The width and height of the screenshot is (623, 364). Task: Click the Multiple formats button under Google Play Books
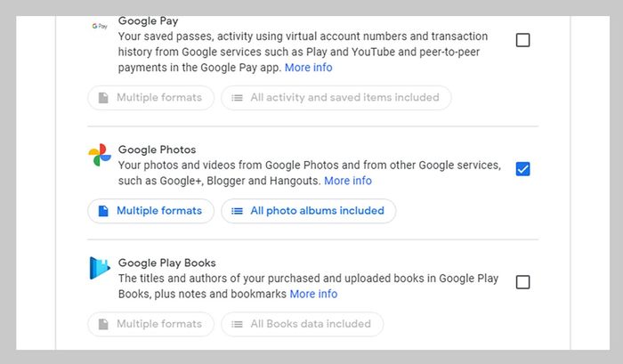tap(150, 324)
